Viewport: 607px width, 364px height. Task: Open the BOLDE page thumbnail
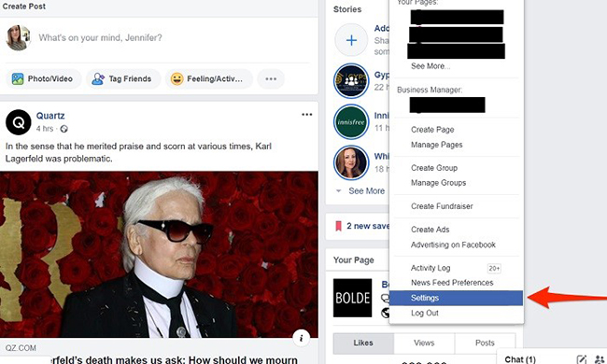pos(353,298)
